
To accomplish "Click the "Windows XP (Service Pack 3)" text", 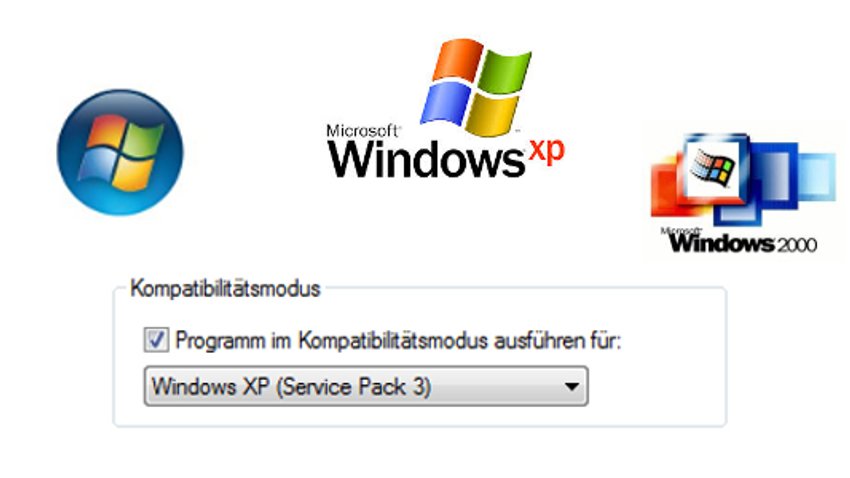I will click(x=292, y=387).
